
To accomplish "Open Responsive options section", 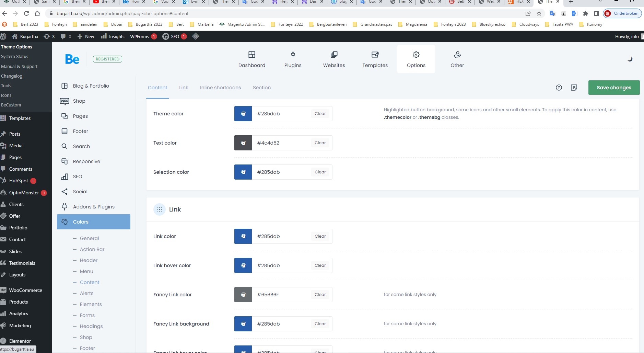I will click(x=94, y=161).
